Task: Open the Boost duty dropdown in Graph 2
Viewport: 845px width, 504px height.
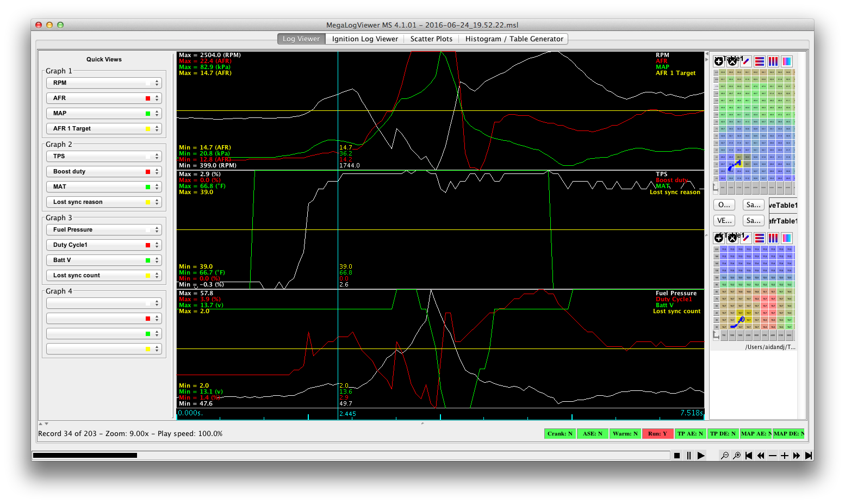Action: click(x=104, y=172)
